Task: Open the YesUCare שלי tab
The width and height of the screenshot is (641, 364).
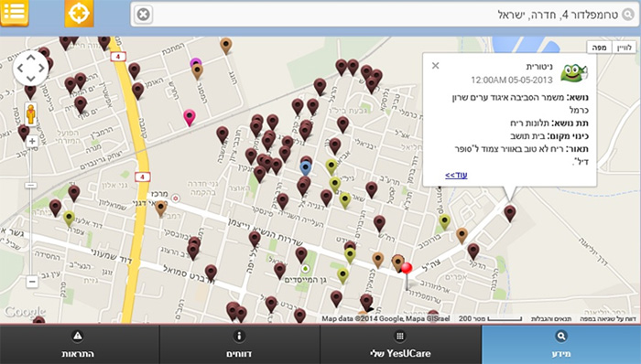Action: (x=401, y=345)
